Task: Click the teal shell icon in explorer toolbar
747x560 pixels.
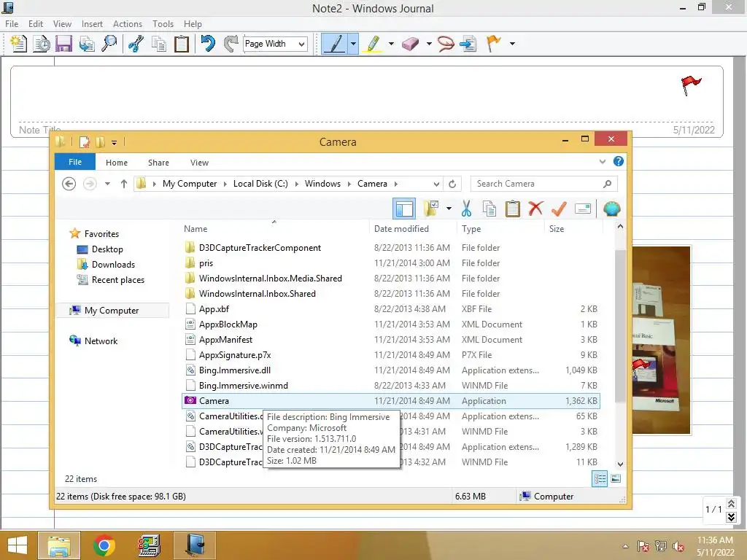Action: coord(612,209)
